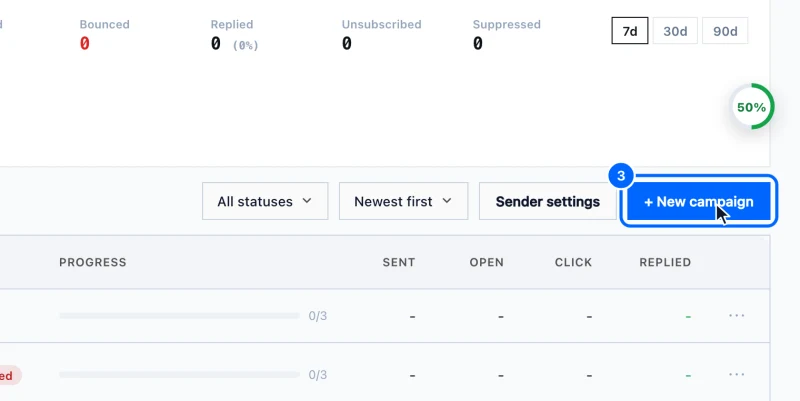Click the chevron in Newest first dropdown
This screenshot has height=401, width=800.
click(x=446, y=201)
